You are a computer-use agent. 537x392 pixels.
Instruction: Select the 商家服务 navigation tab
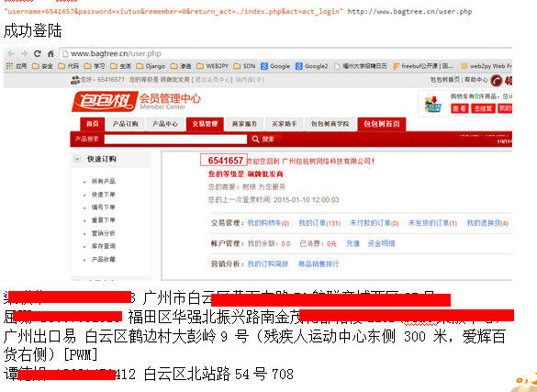pyautogui.click(x=244, y=124)
